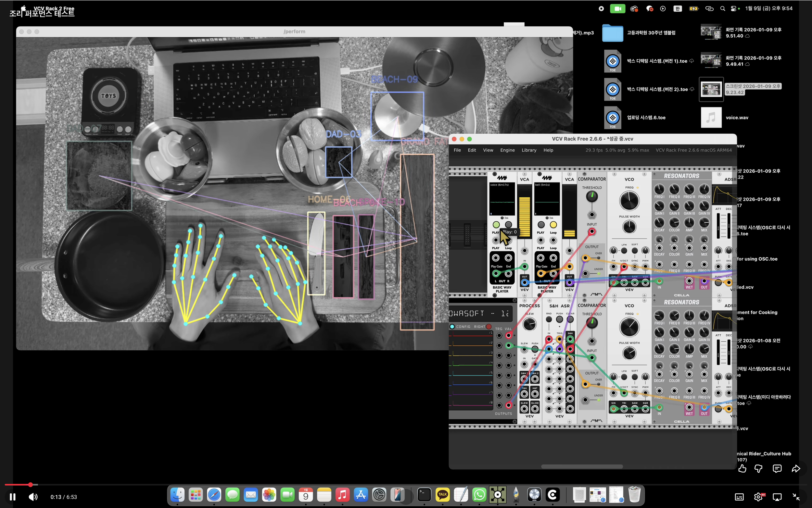
Task: Open the comments panel icon
Action: click(777, 469)
